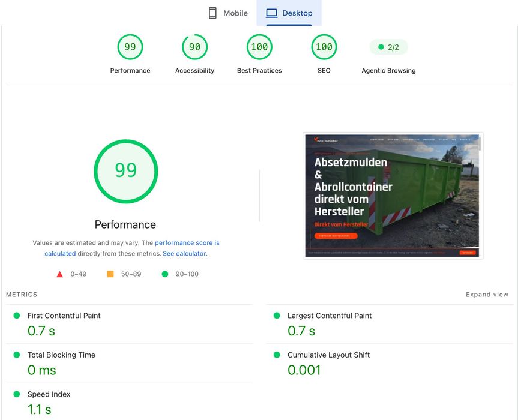
Task: Click the Accessibility category label
Action: click(x=195, y=70)
